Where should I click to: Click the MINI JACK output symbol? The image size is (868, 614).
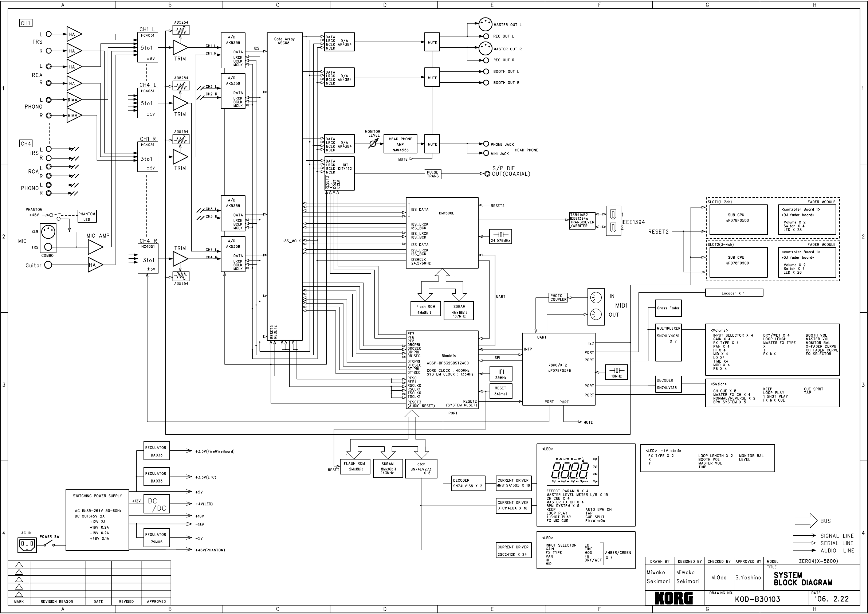click(x=486, y=153)
